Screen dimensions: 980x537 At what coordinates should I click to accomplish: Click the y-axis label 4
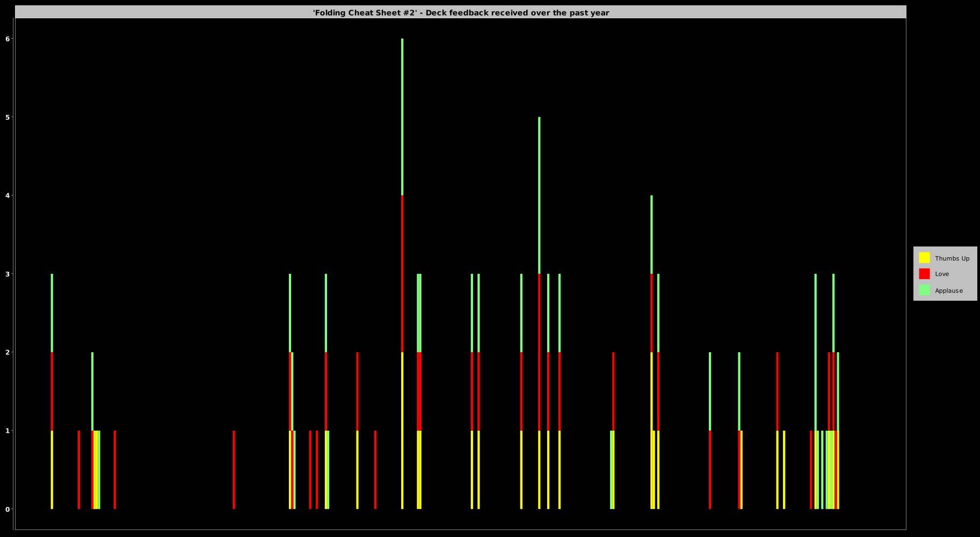(x=8, y=195)
